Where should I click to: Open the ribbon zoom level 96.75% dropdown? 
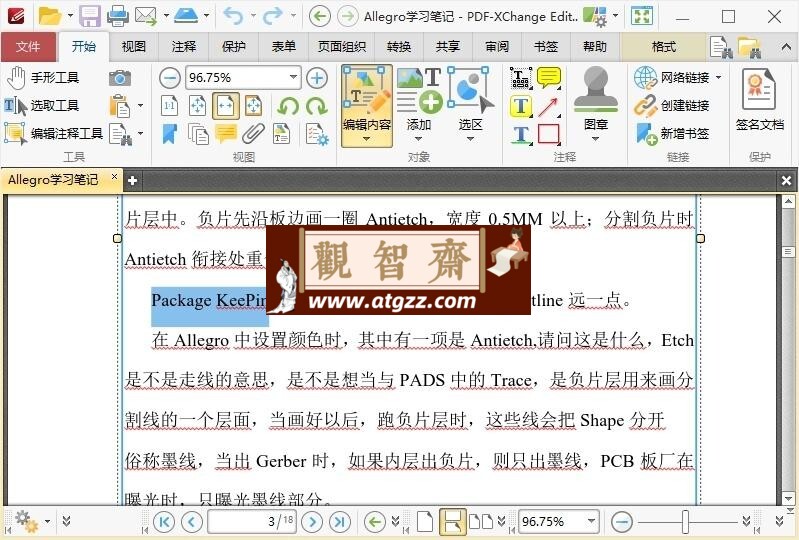click(x=294, y=77)
